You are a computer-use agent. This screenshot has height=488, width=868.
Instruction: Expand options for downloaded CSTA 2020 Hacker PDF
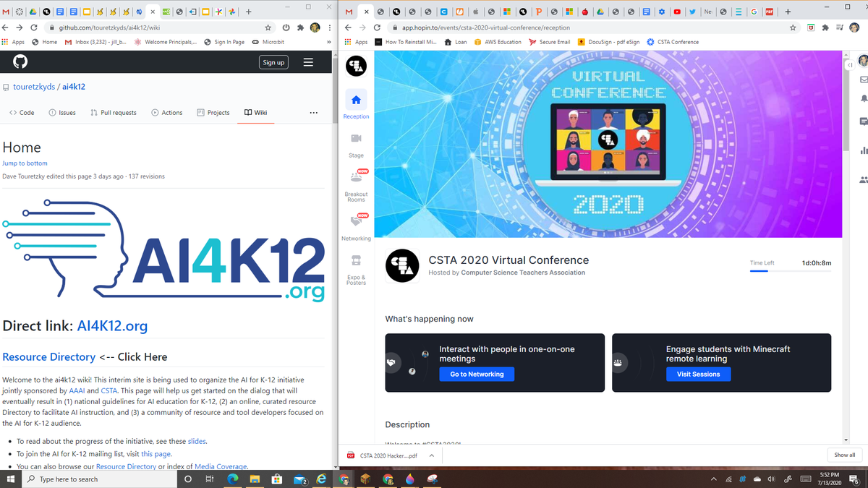pos(432,455)
